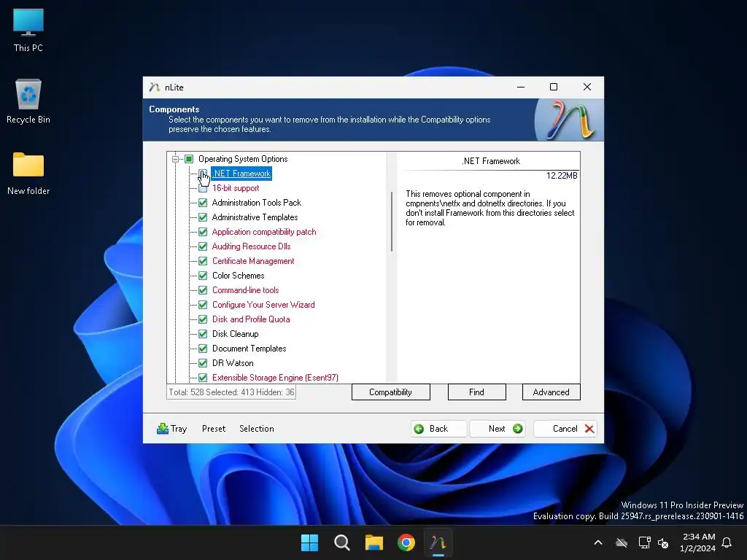Click the Tray download icon
This screenshot has width=747, height=560.
click(163, 429)
